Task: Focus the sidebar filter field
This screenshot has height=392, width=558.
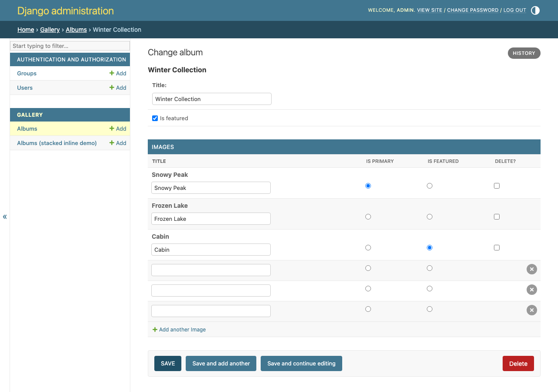Action: tap(70, 46)
